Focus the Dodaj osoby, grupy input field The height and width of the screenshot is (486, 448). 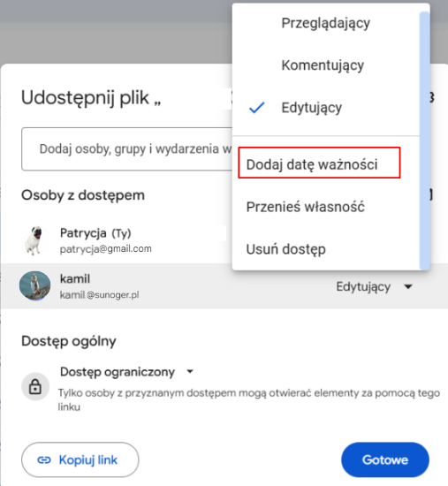coord(127,148)
